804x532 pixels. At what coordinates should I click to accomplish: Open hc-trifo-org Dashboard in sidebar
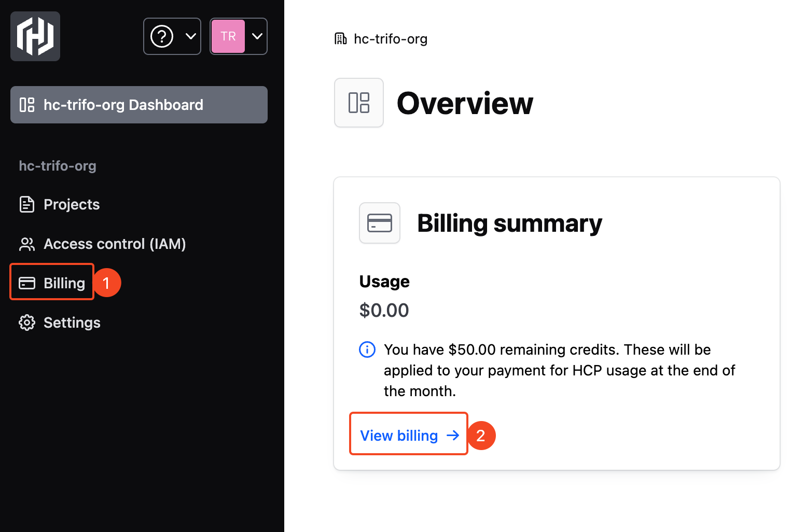click(138, 105)
